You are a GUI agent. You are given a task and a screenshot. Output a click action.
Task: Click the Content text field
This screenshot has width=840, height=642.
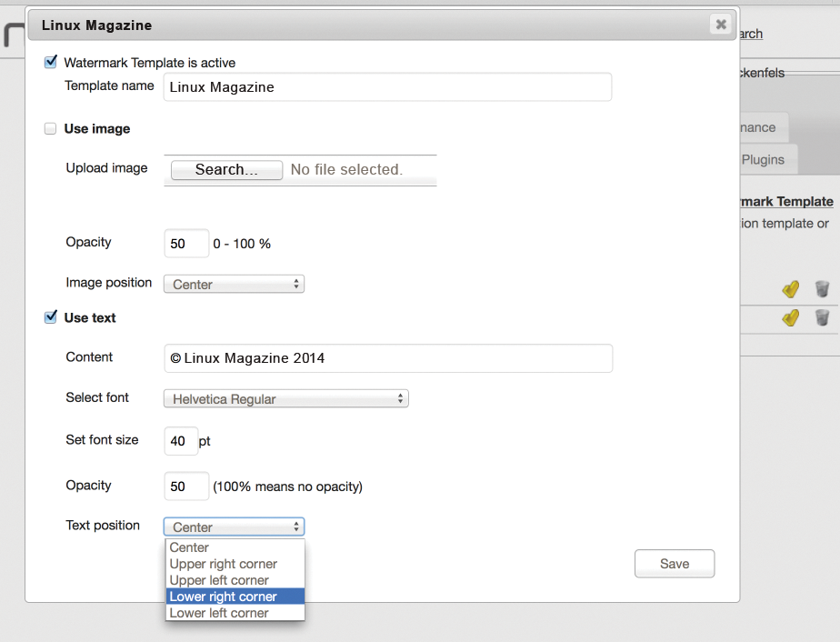point(387,358)
